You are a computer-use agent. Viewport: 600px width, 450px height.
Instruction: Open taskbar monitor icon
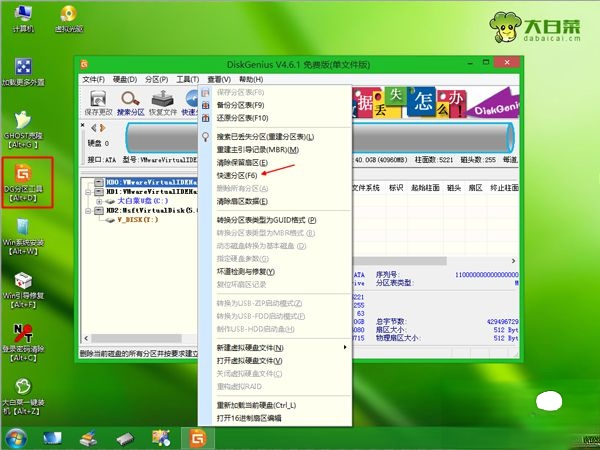click(52, 439)
